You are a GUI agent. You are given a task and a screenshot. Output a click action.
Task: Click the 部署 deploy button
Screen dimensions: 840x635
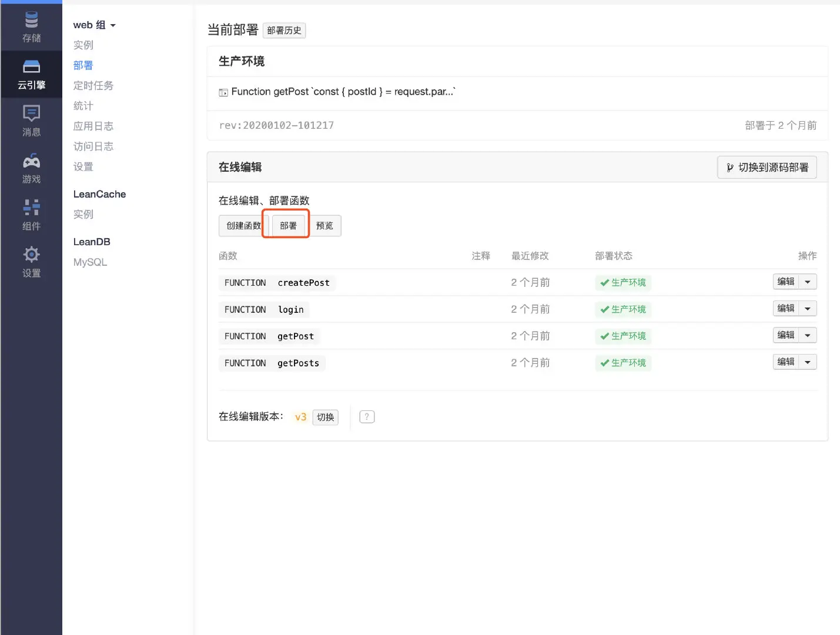[288, 226]
